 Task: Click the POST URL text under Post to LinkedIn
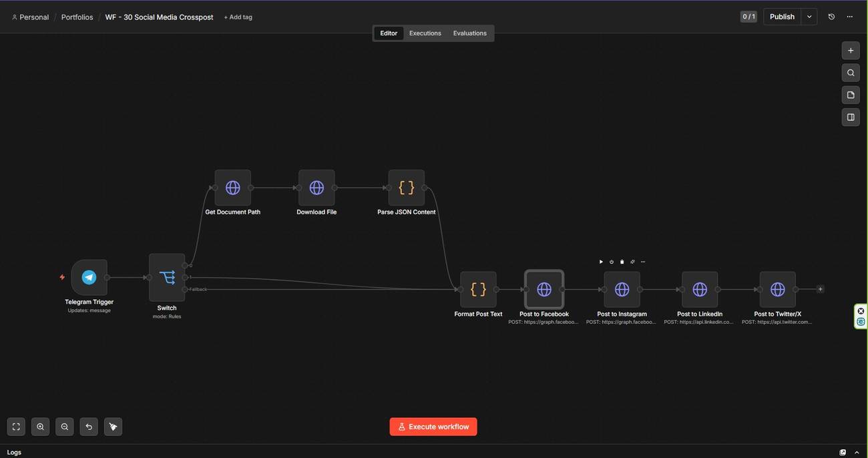coord(699,322)
